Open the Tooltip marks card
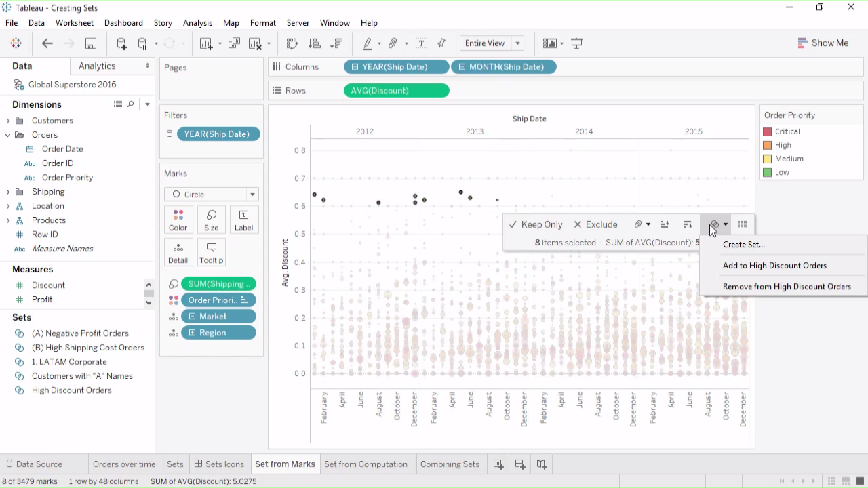Screen dimensions: 868x488 [211, 252]
